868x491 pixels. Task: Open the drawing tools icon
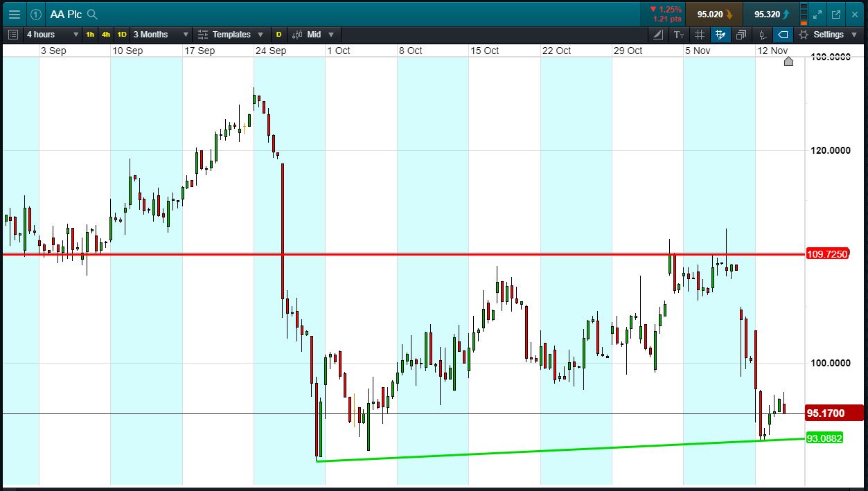click(658, 35)
